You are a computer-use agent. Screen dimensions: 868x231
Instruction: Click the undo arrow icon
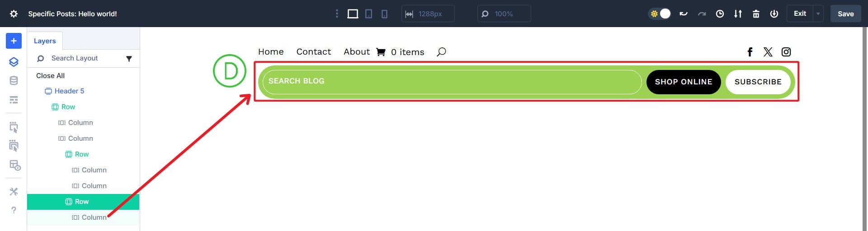click(x=684, y=14)
